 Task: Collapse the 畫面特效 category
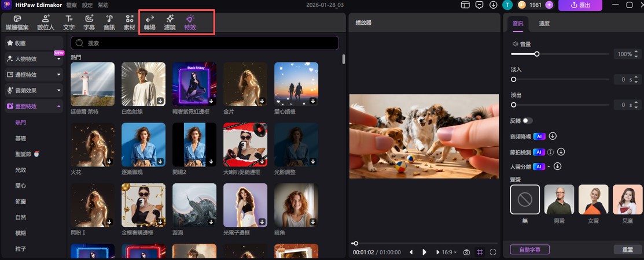click(x=34, y=106)
